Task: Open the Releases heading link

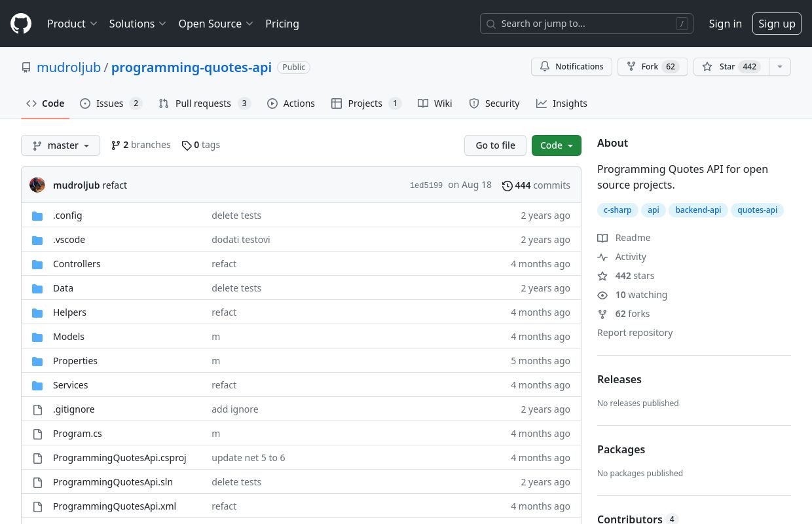Action: pyautogui.click(x=619, y=379)
